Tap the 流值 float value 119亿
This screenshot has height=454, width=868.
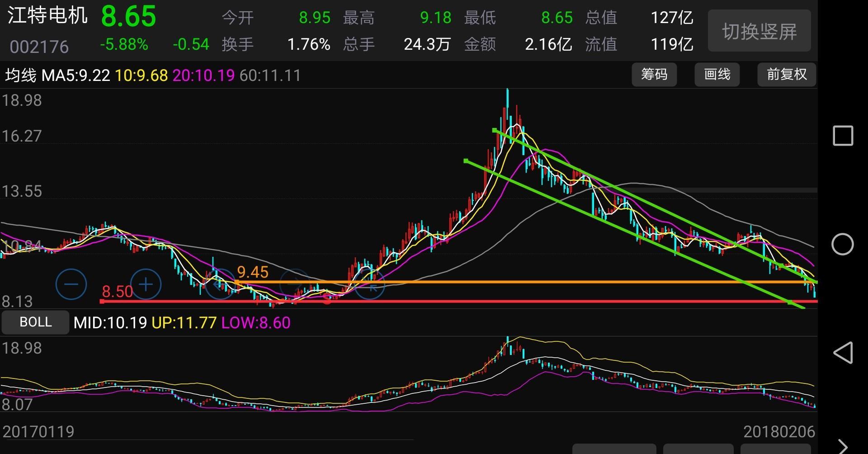[672, 44]
